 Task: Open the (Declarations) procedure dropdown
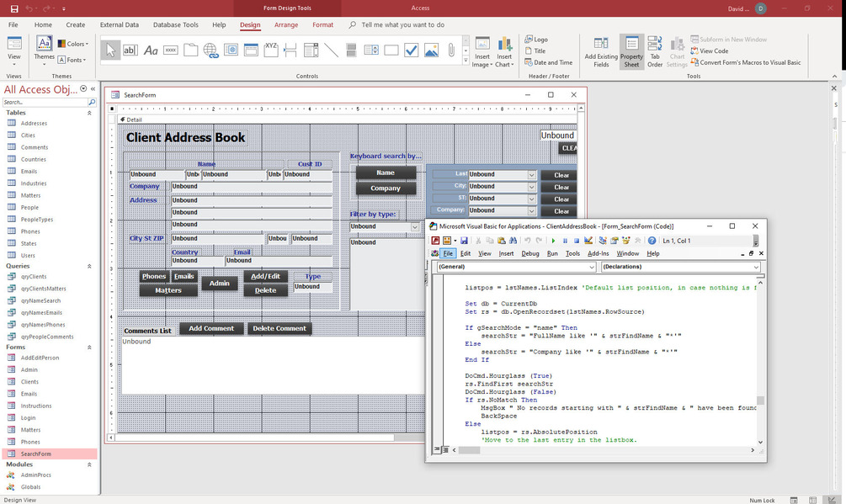(x=756, y=267)
